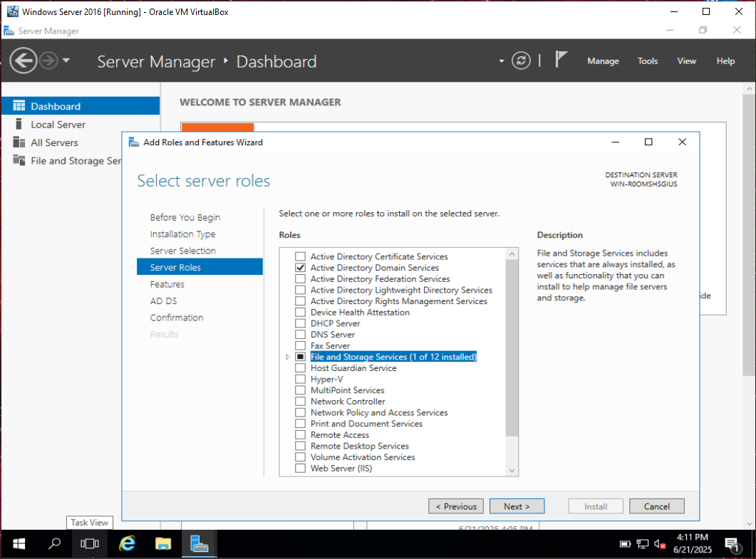The width and height of the screenshot is (756, 559).
Task: Go to Confirmation step
Action: [177, 318]
